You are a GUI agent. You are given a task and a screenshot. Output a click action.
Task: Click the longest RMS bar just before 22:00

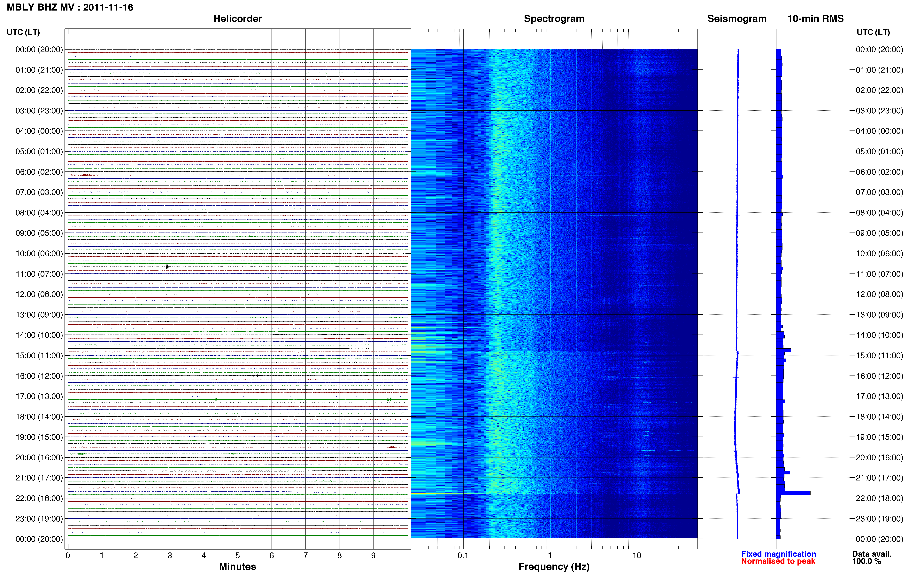pos(793,493)
